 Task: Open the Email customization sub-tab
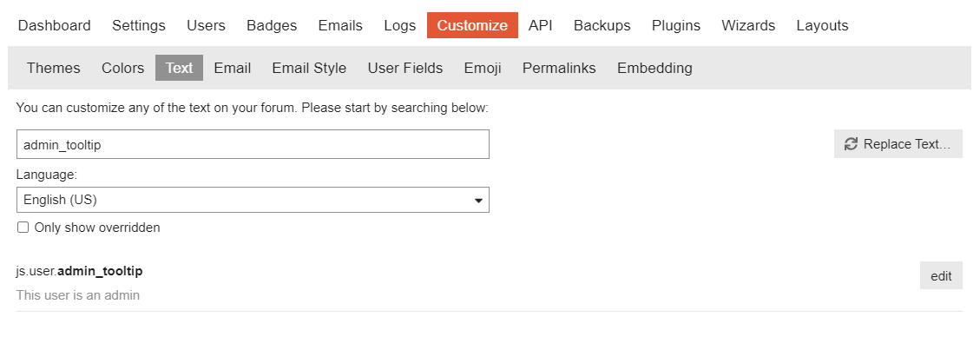233,68
